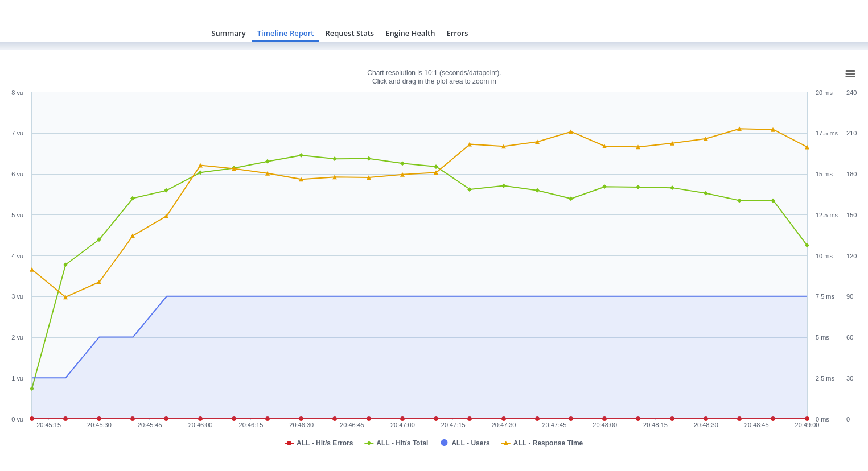Image resolution: width=868 pixels, height=471 pixels.
Task: Open the Request Stats tab
Action: [349, 34]
